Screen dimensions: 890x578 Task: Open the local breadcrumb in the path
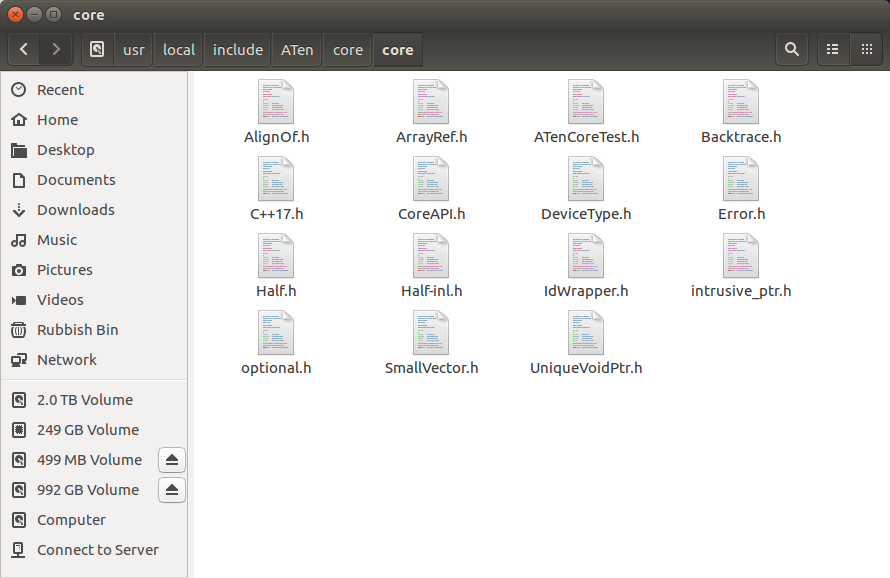178,49
